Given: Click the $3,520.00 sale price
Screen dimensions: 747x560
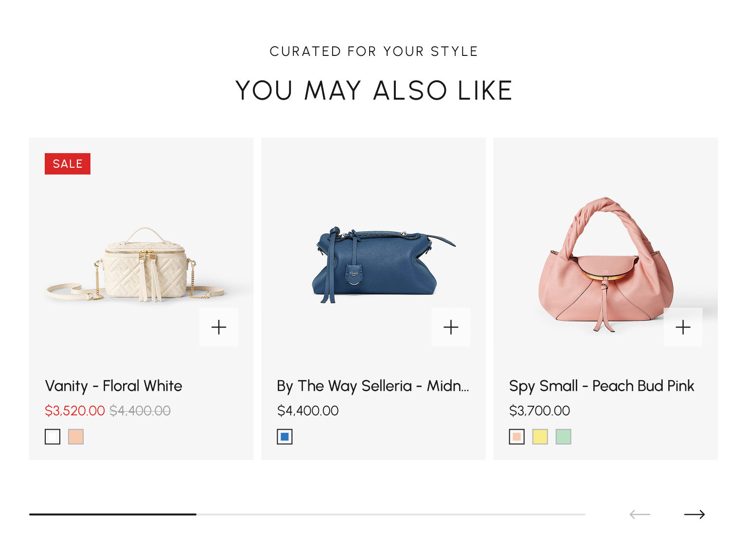Looking at the screenshot, I should click(74, 411).
